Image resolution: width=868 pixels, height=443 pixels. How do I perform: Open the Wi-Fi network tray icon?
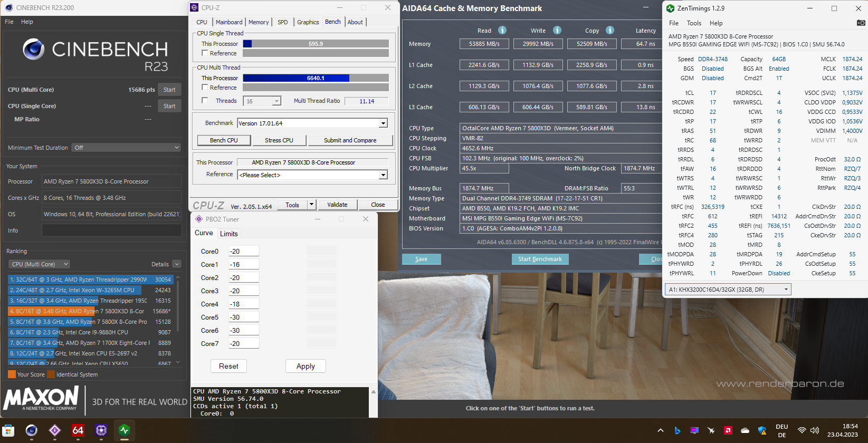coord(802,430)
